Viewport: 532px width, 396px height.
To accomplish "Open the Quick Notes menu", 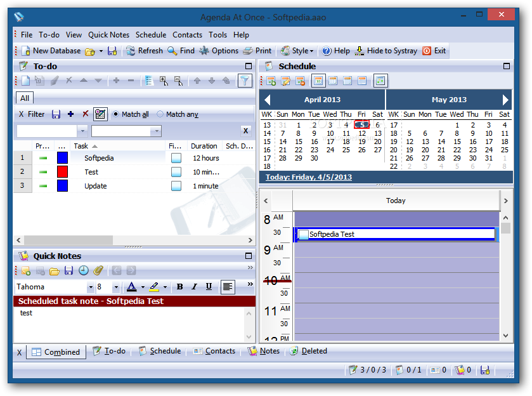I will pos(108,35).
